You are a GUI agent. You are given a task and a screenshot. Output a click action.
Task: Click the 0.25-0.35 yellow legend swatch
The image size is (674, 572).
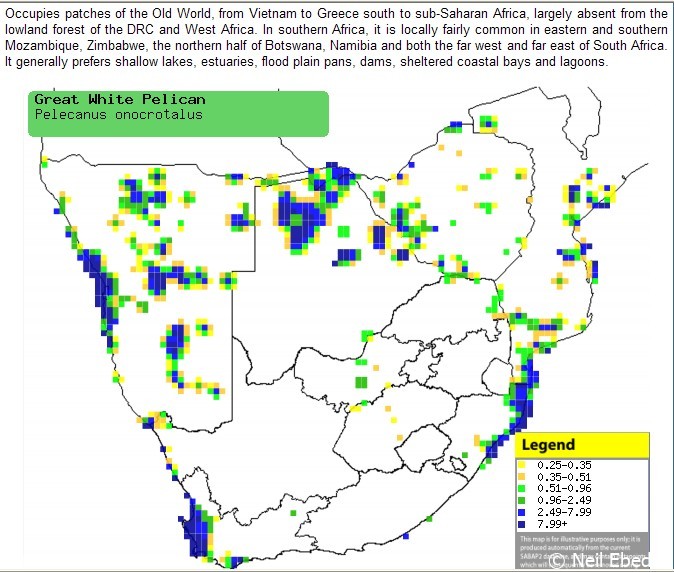(x=523, y=465)
